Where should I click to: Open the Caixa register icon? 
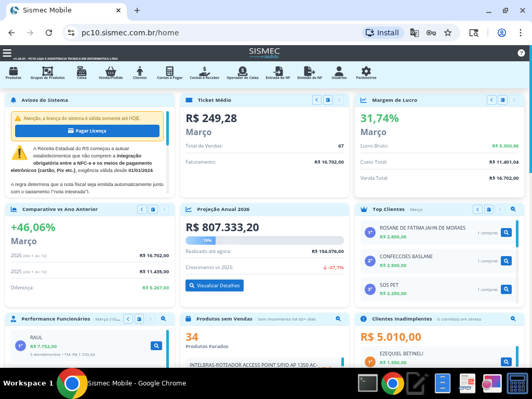(81, 73)
